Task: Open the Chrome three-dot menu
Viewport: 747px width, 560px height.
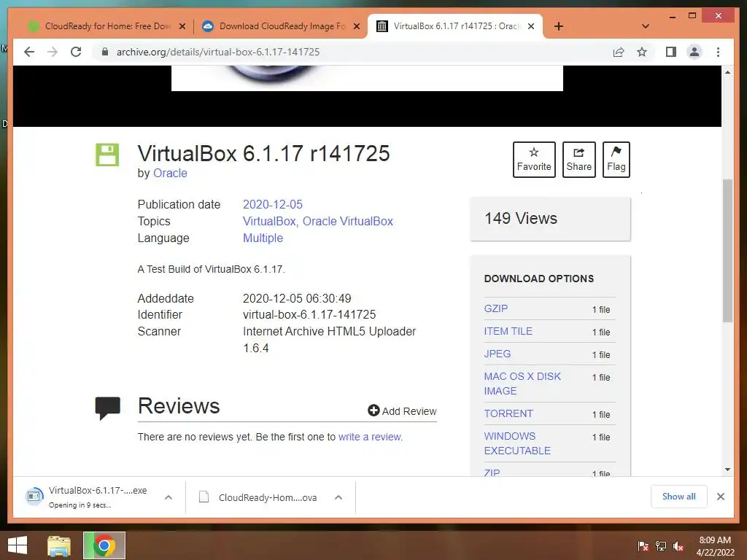Action: [718, 52]
